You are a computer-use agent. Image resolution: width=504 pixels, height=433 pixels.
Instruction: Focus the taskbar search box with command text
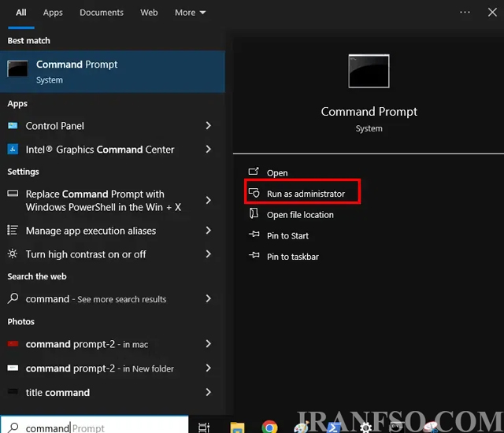[94, 424]
